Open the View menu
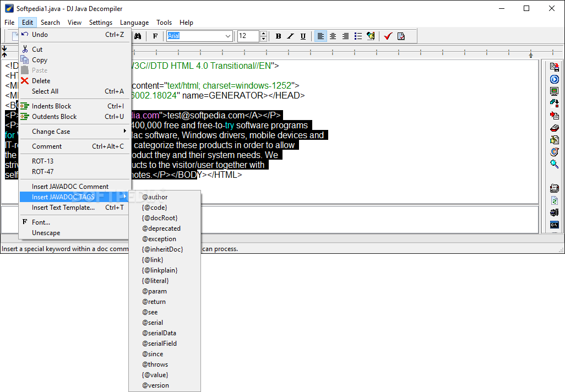Image resolution: width=565 pixels, height=392 pixels. tap(74, 23)
